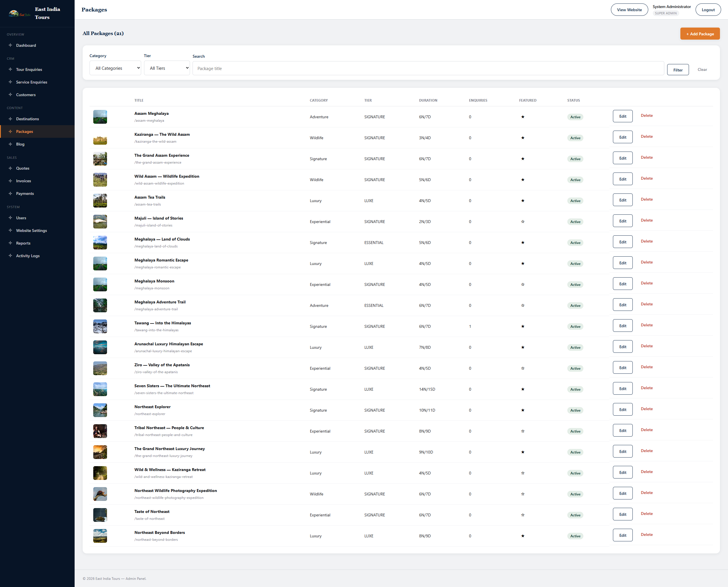Viewport: 728px width, 587px height.
Task: Click the '14N/15D' duration cell
Action: pyautogui.click(x=427, y=389)
